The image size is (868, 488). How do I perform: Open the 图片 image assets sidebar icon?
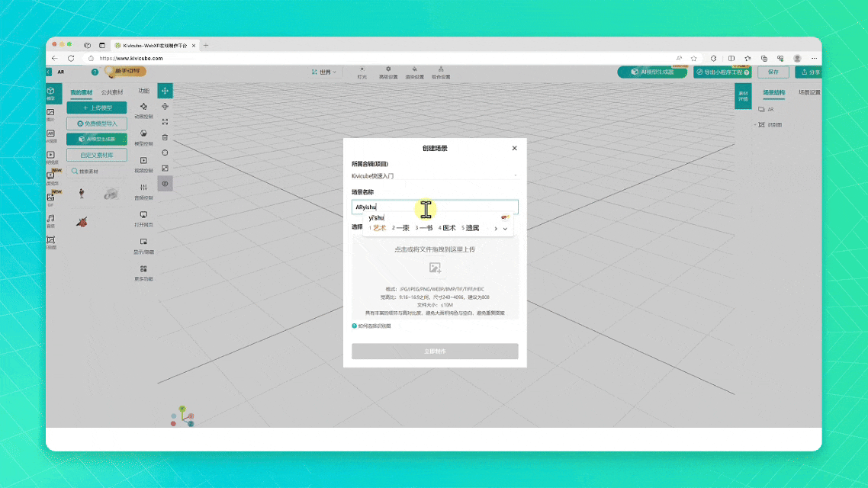(50, 114)
